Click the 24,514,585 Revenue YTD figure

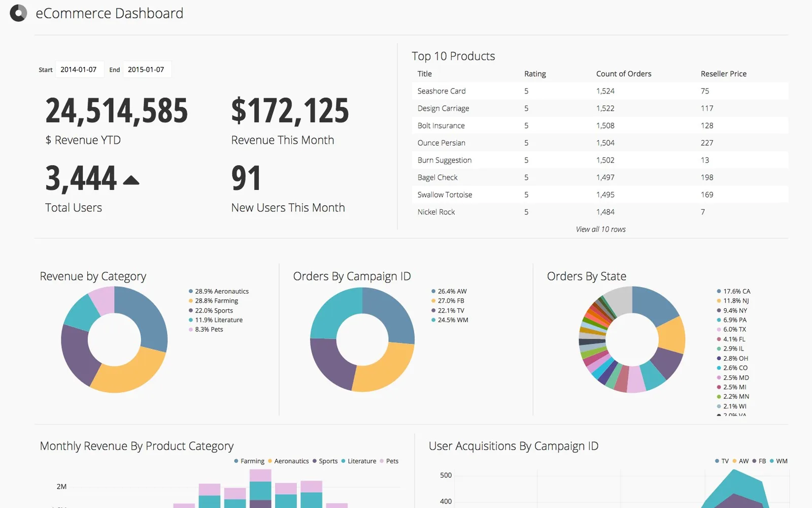(x=117, y=111)
